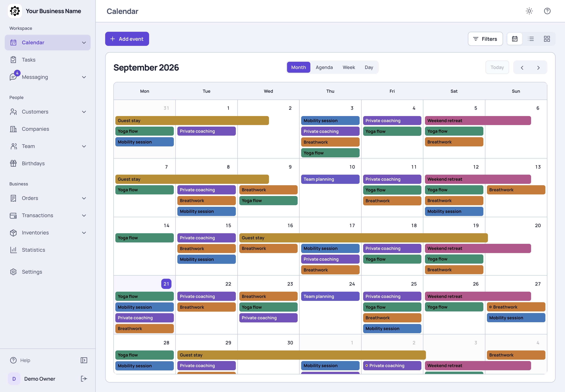The width and height of the screenshot is (565, 392).
Task: Expand the Transactions submenu
Action: 84,215
